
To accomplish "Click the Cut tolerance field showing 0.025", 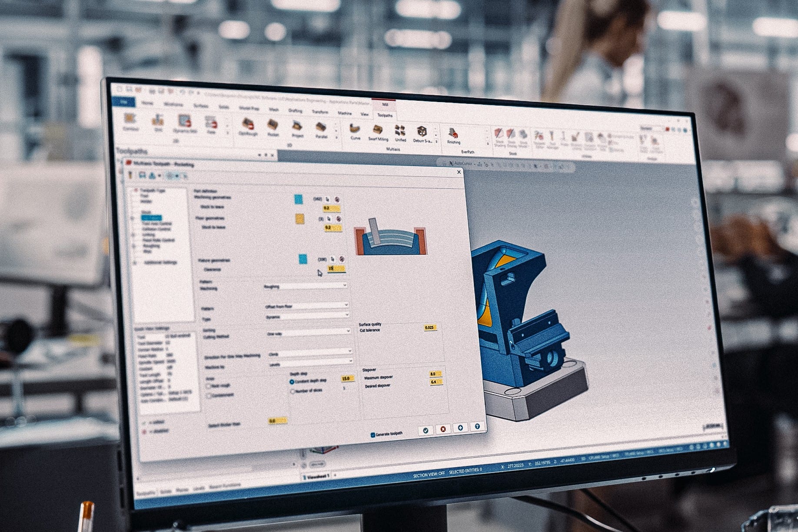I will click(x=429, y=327).
